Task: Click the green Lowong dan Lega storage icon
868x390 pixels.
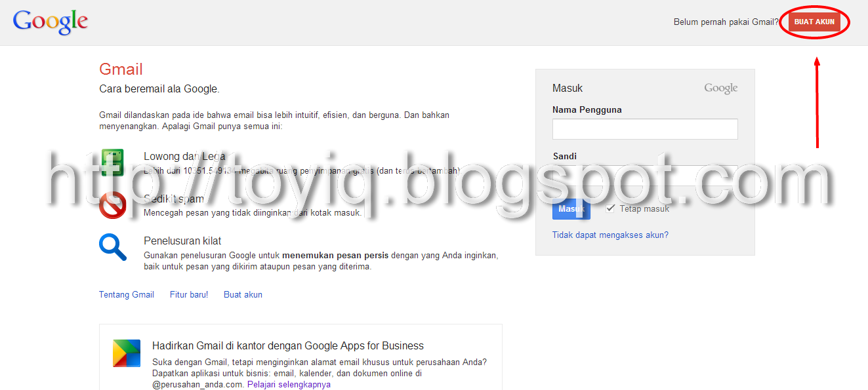Action: click(112, 163)
